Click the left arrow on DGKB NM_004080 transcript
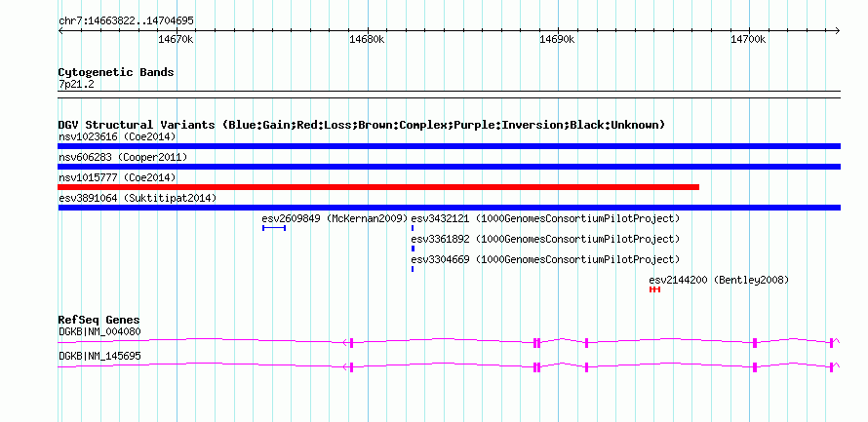868x422 pixels. 346,343
